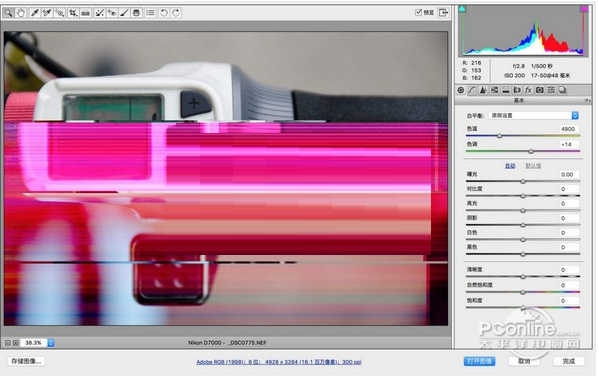Click the Adobe RGB workflow options link
The height and width of the screenshot is (380, 599).
[279, 362]
